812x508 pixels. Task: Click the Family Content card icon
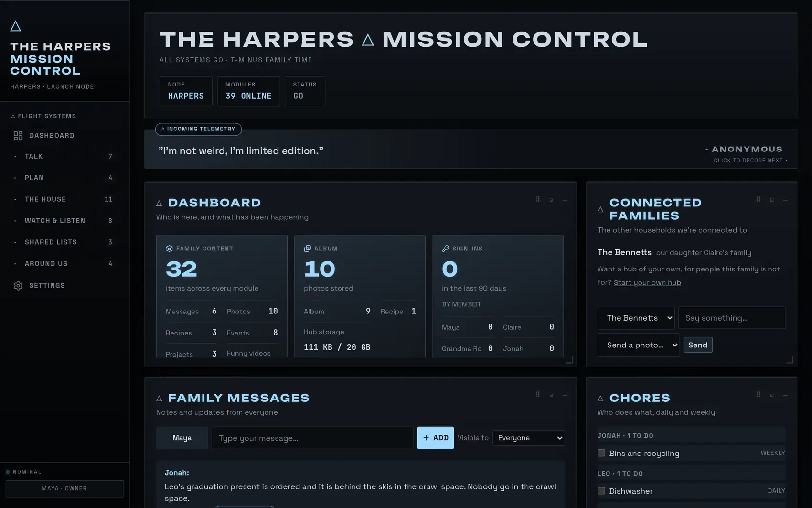point(169,249)
